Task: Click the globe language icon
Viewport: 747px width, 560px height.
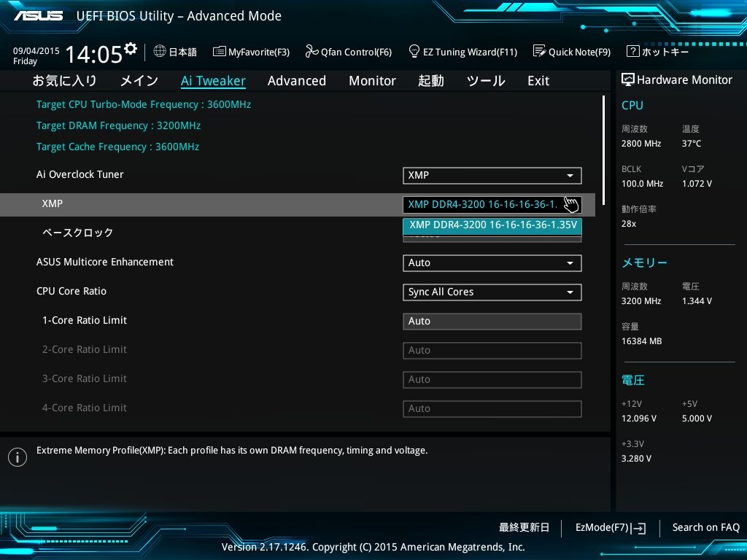Action: (x=160, y=51)
